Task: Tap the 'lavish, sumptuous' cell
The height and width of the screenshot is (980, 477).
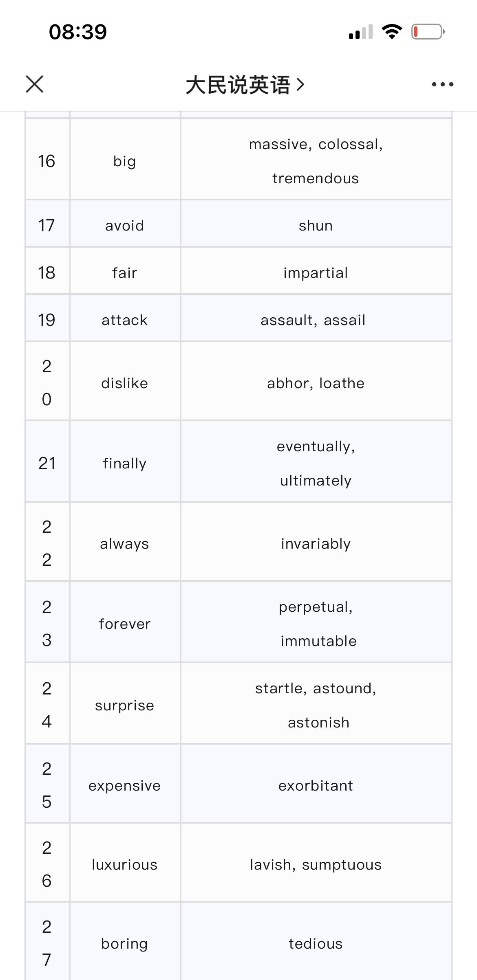Action: (316, 863)
